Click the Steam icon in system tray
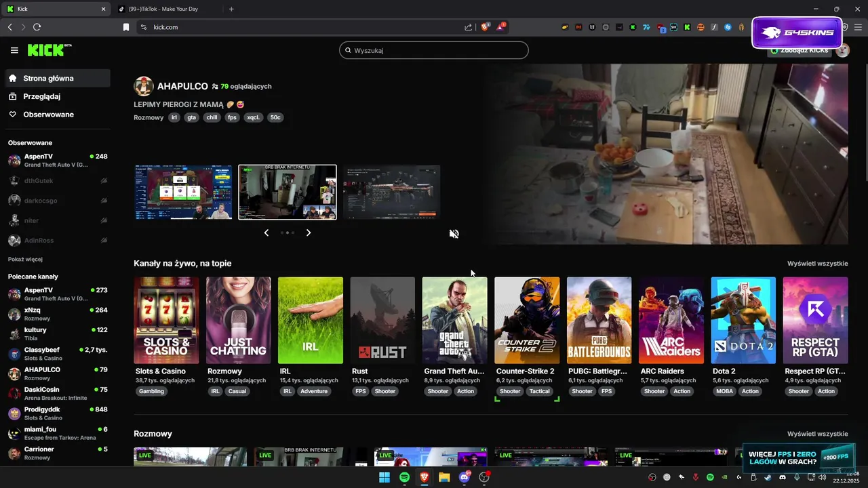 click(768, 477)
